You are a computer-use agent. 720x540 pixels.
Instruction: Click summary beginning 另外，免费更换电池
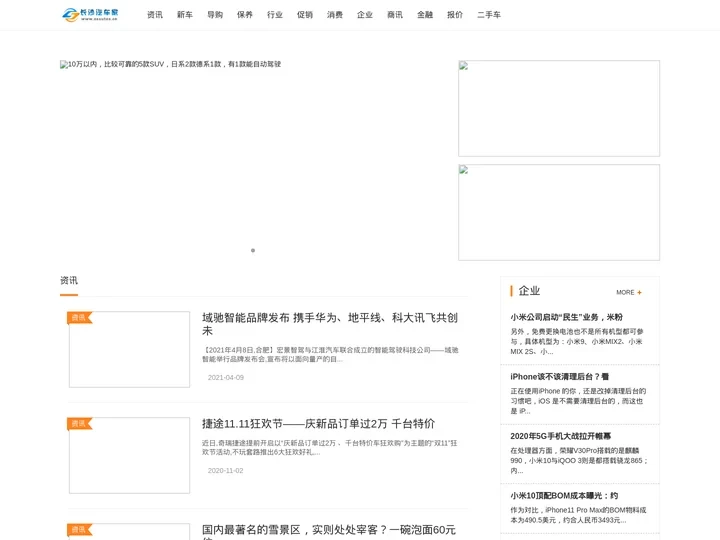coord(577,342)
